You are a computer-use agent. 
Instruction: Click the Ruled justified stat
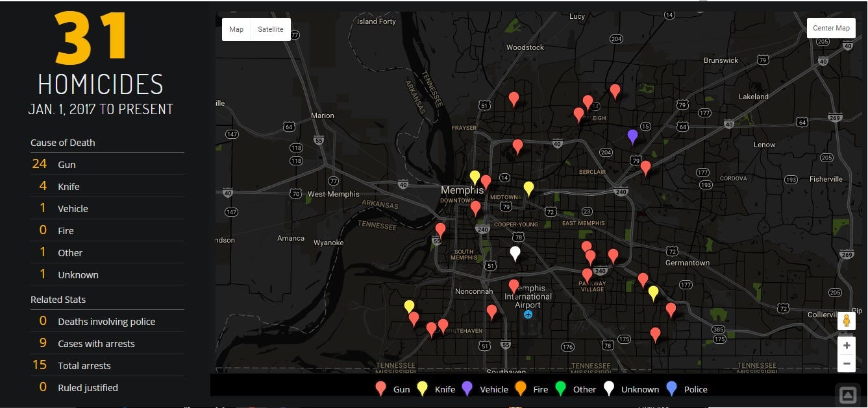pos(107,387)
